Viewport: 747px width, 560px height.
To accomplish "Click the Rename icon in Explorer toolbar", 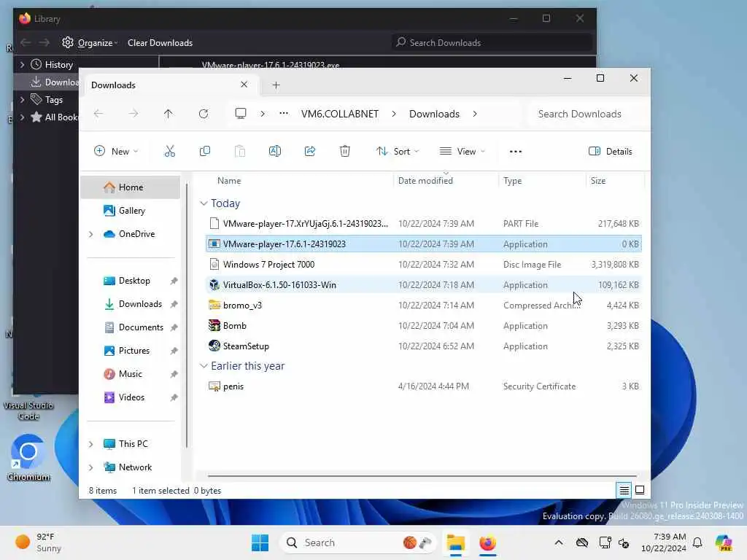I will pos(275,152).
